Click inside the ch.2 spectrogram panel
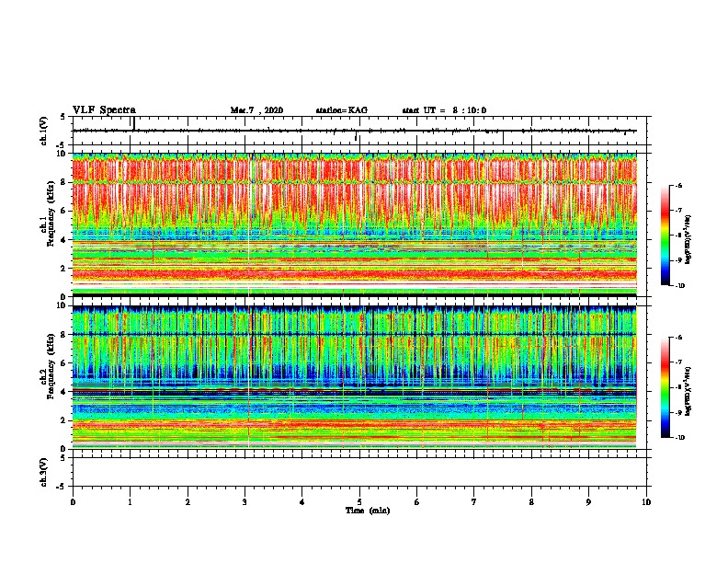Image resolution: width=728 pixels, height=563 pixels. coord(359,377)
